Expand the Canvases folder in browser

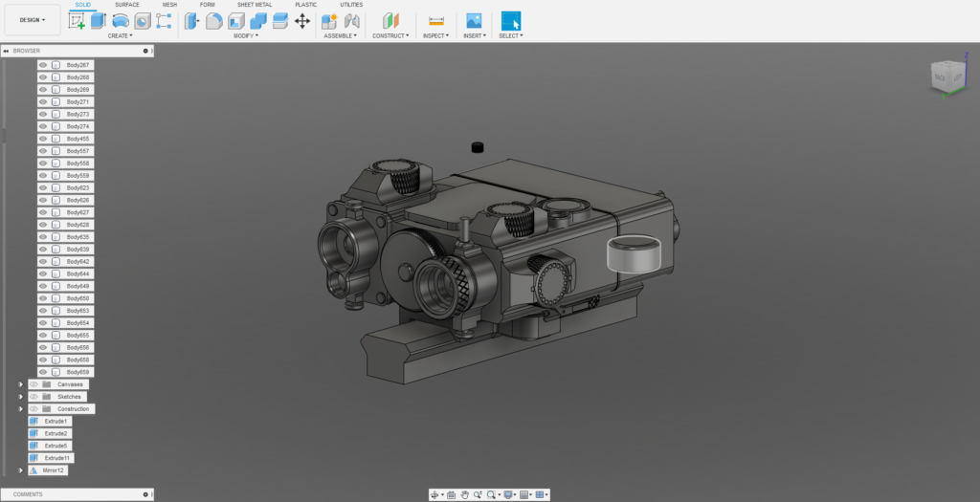click(20, 384)
